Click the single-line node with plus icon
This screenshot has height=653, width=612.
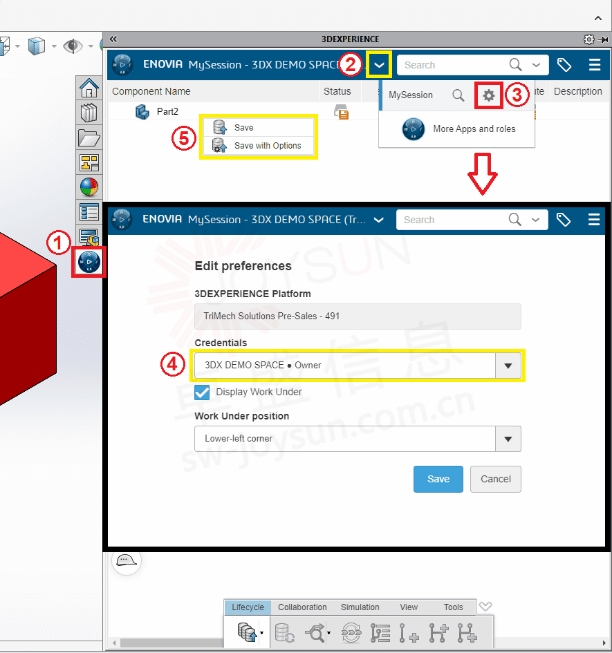click(x=408, y=633)
